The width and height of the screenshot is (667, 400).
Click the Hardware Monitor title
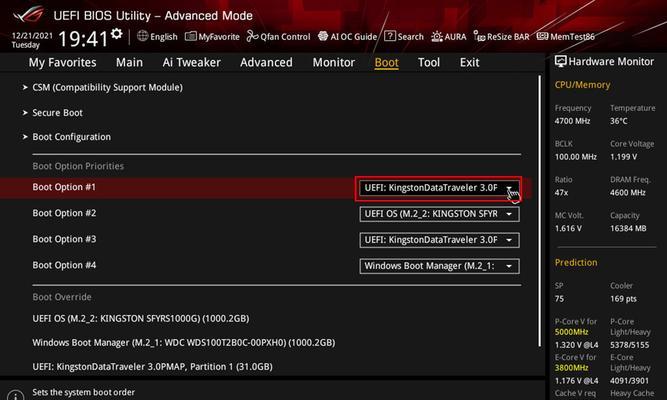click(x=611, y=62)
